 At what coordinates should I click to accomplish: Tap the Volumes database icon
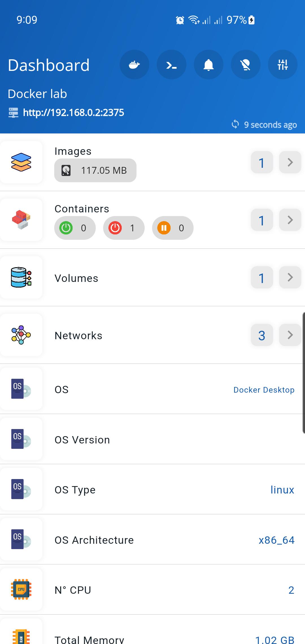[21, 277]
